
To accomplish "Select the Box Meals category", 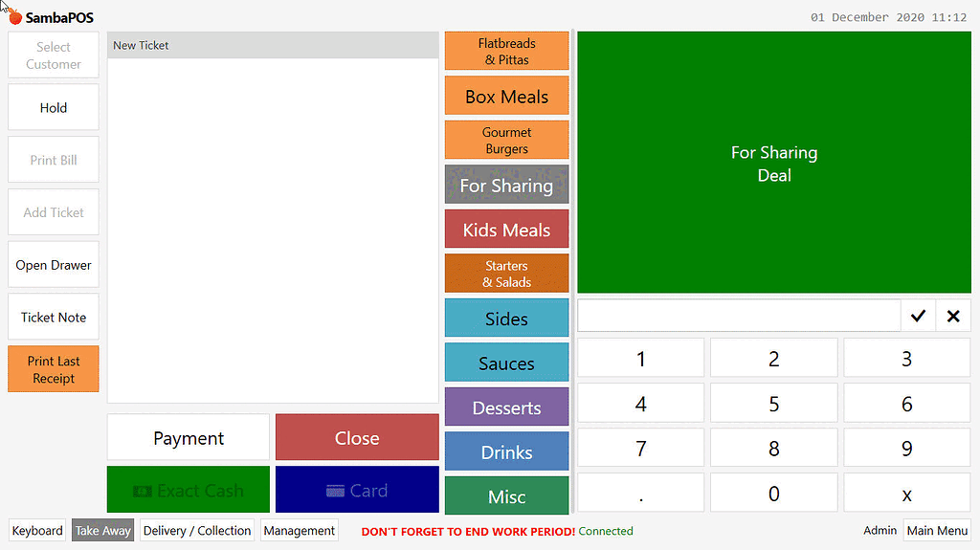I will (x=506, y=97).
